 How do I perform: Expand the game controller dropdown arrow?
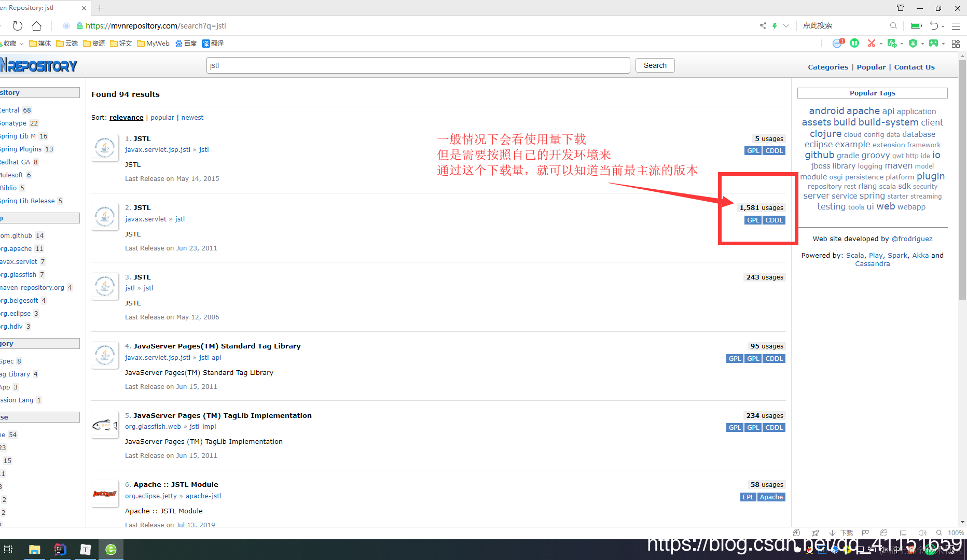[x=943, y=44]
